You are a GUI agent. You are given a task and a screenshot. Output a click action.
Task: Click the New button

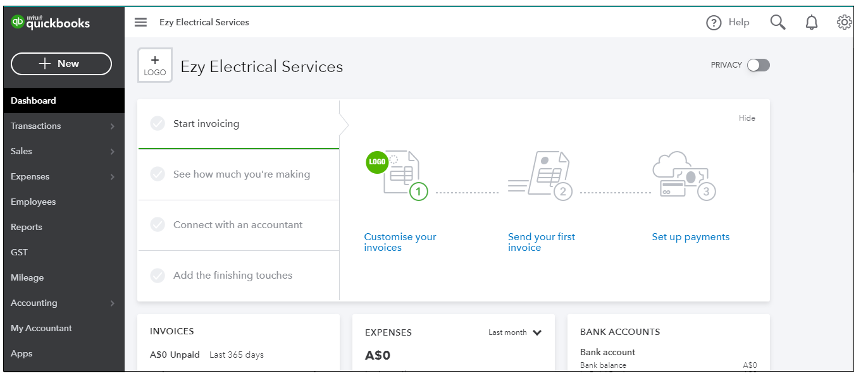tap(61, 64)
